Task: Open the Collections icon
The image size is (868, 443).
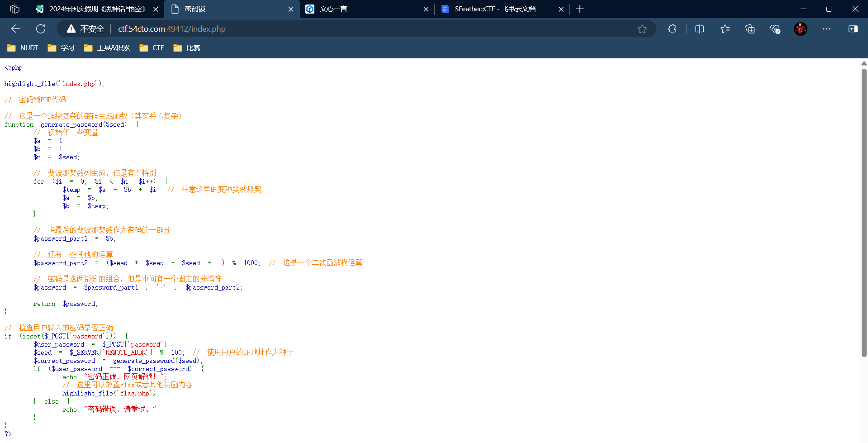Action: [x=750, y=29]
